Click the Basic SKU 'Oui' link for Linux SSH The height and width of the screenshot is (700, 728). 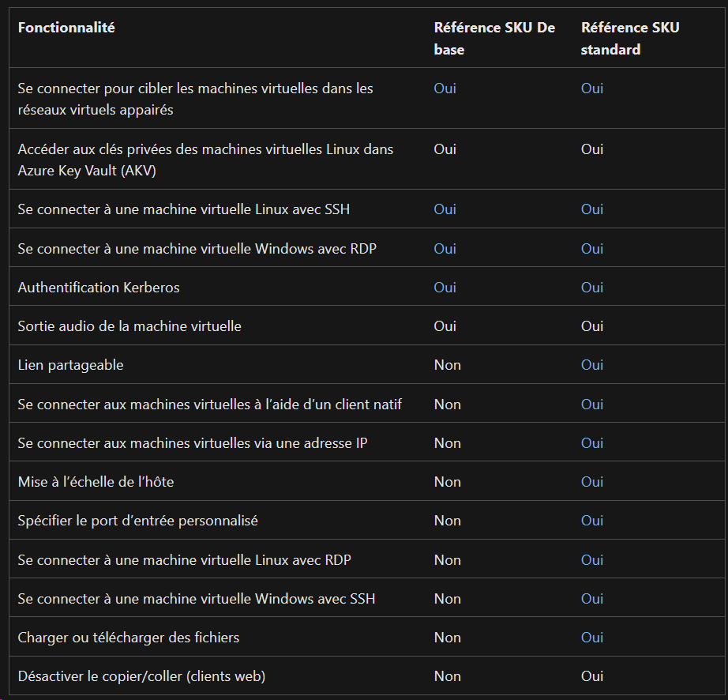[445, 209]
